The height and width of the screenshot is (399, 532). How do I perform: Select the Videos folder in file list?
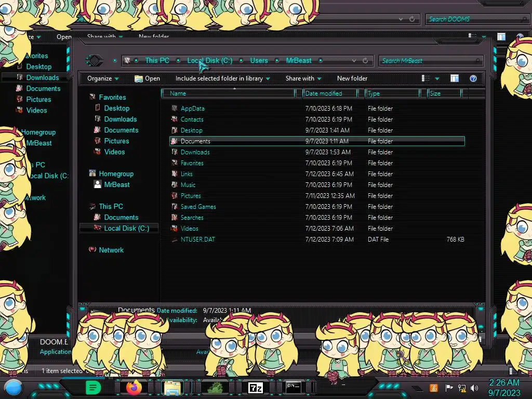tap(189, 229)
